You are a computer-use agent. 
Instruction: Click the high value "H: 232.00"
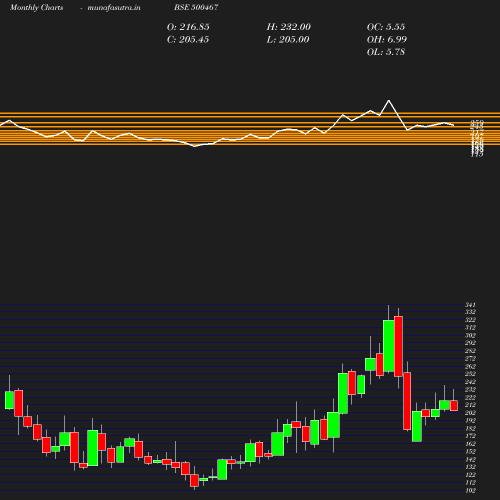[288, 27]
